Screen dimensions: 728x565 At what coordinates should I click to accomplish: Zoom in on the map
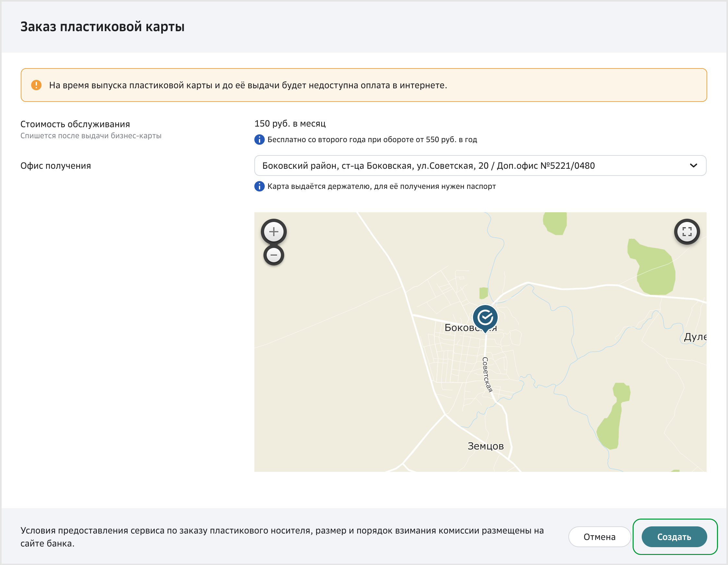tap(274, 231)
